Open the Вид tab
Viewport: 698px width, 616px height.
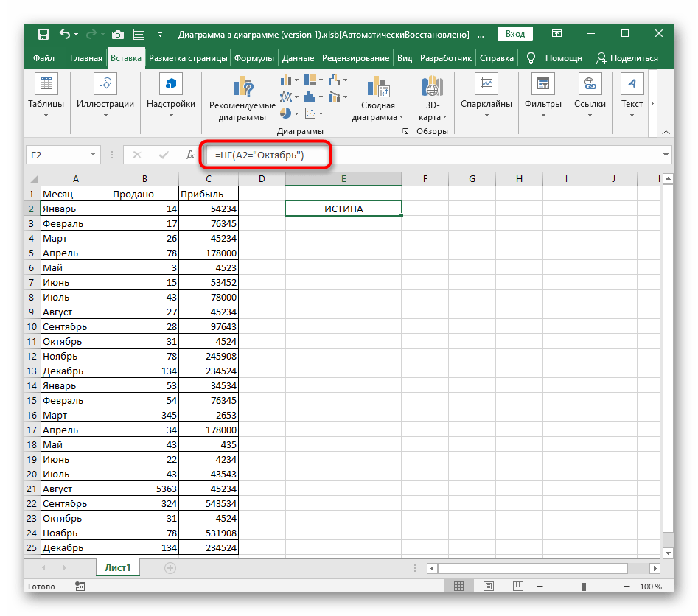click(405, 58)
